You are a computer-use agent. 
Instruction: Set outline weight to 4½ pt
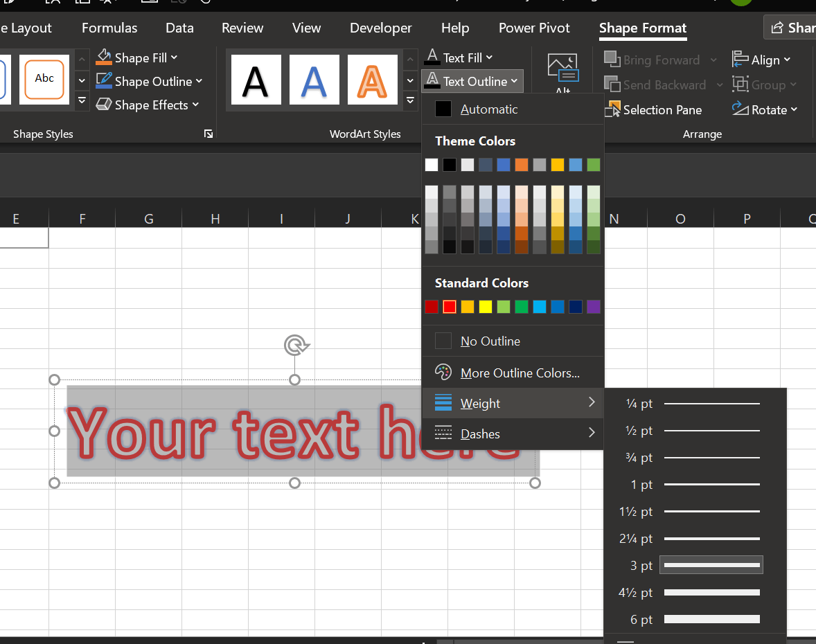(x=695, y=592)
